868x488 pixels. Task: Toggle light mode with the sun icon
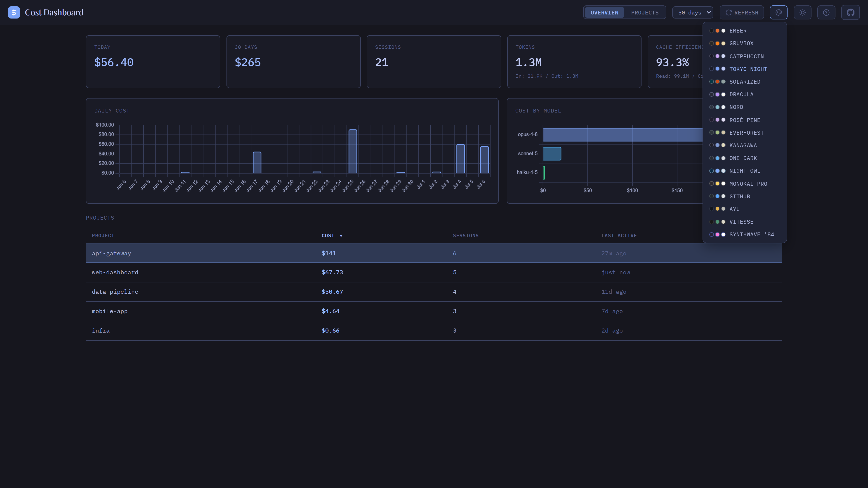click(x=803, y=12)
